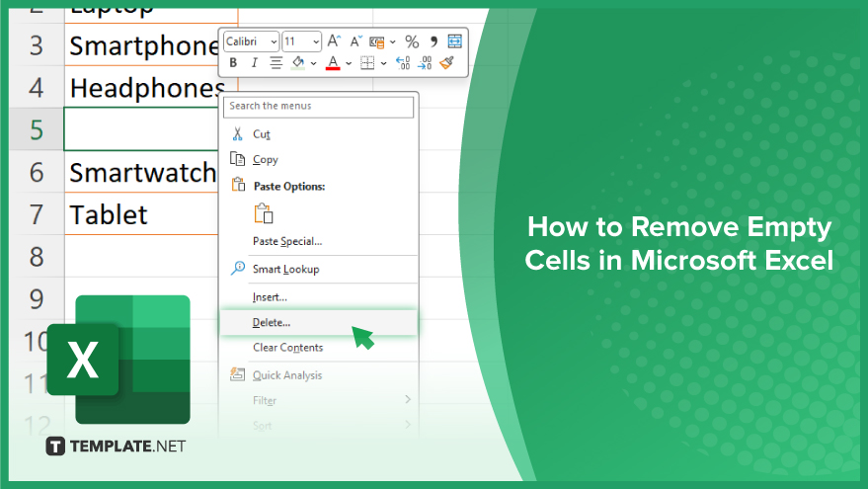Select the row 9 header
The image size is (868, 489).
click(x=37, y=298)
